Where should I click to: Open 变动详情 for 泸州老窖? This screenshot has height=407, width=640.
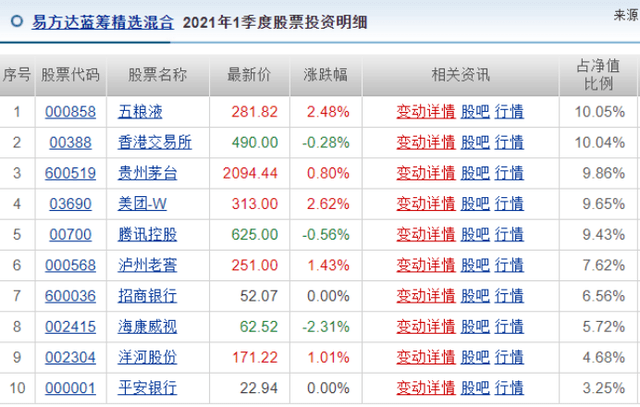426,265
